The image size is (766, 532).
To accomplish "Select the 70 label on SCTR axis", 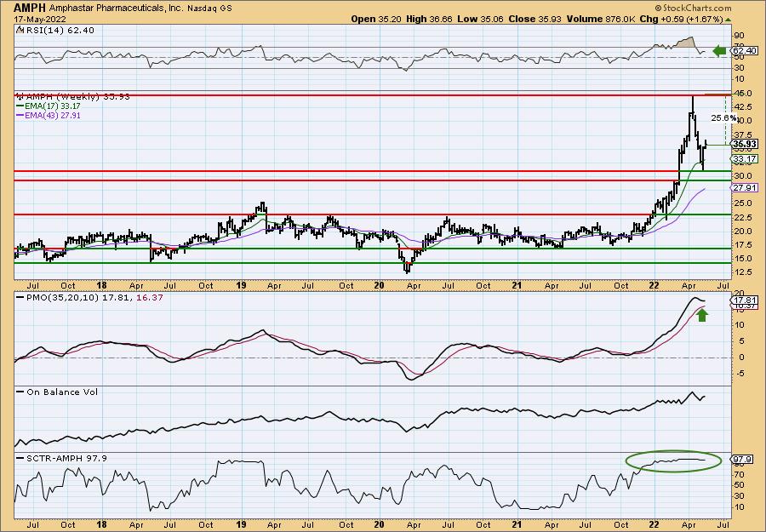I will tap(741, 474).
